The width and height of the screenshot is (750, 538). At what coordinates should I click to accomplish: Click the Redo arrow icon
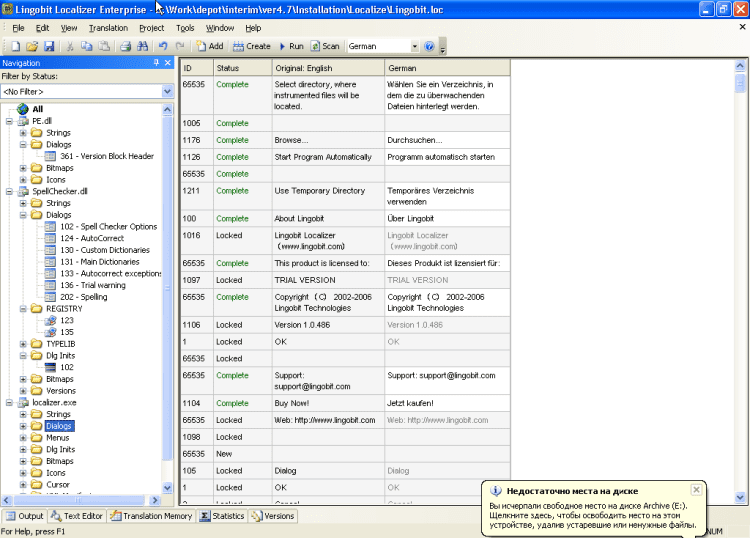coord(180,46)
